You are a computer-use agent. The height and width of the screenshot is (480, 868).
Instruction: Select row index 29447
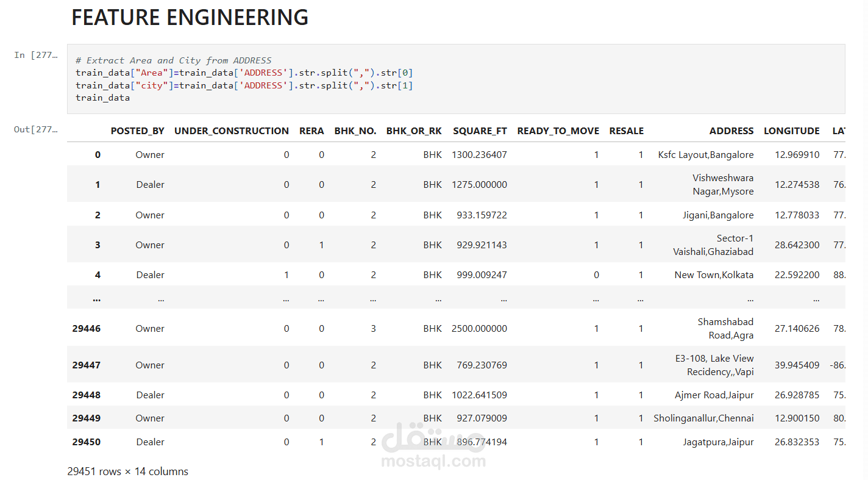pyautogui.click(x=86, y=365)
